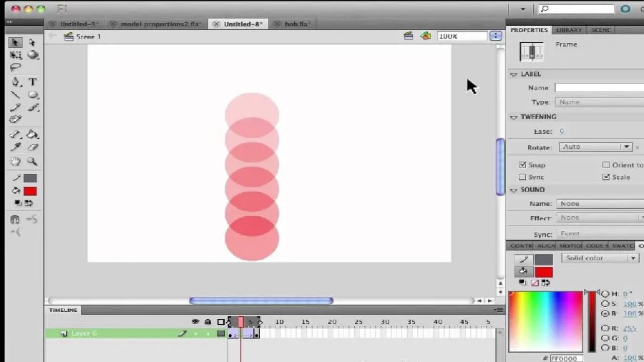This screenshot has width=644, height=362.
Task: Select the Eyedropper tool
Action: [16, 147]
